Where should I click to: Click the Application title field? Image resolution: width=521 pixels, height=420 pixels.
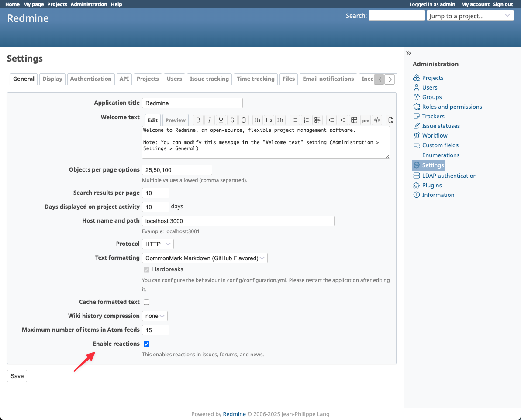click(x=193, y=103)
